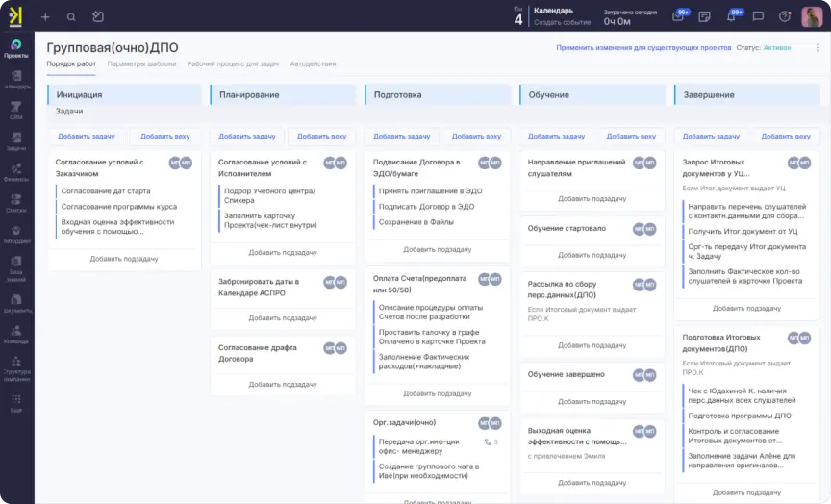Click Добавить веху in the Завершение column
Screen dimensions: 831x504
tap(786, 137)
